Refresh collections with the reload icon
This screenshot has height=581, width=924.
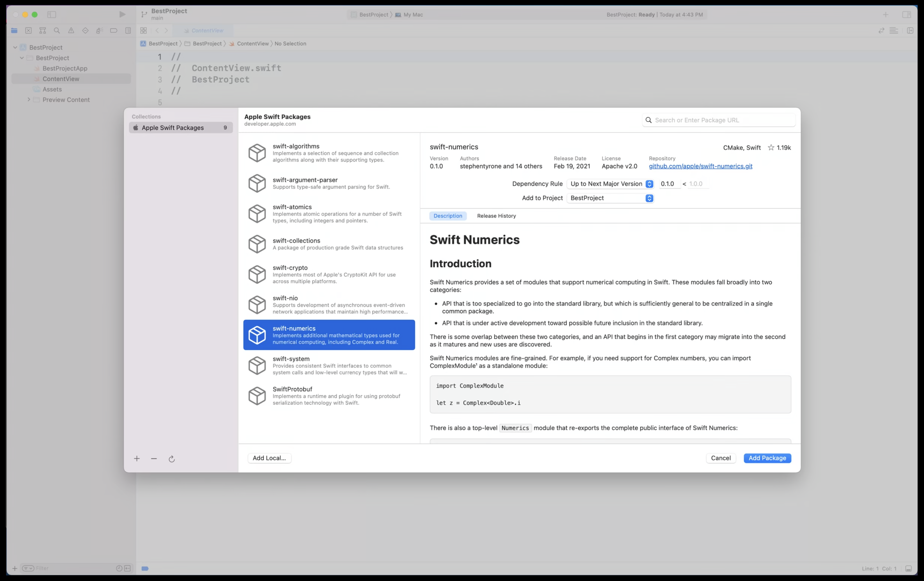pos(171,459)
